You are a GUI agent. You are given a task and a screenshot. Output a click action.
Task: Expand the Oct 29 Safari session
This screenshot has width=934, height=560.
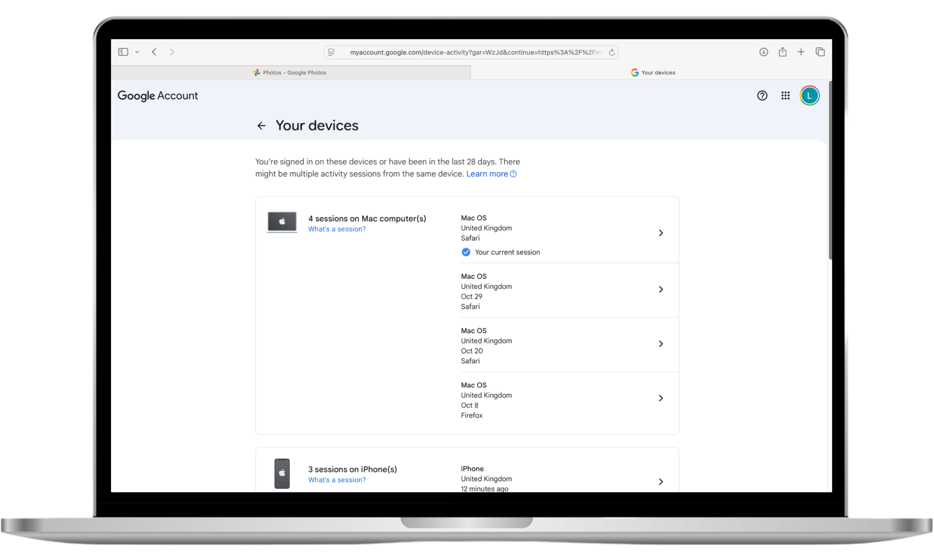[661, 289]
